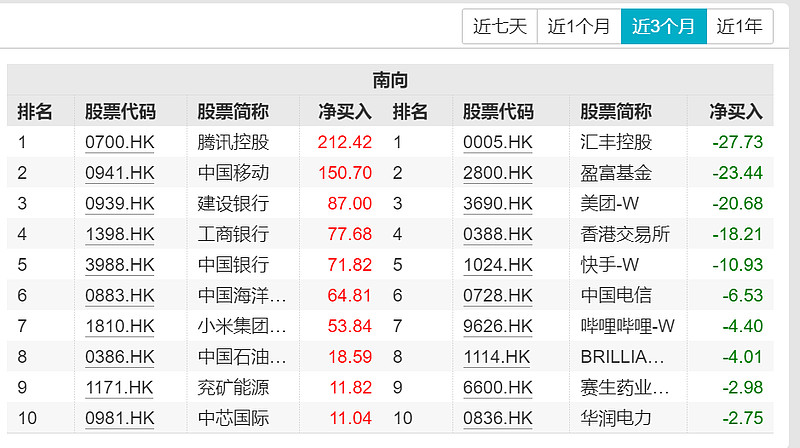Open stock code link 0700.HK
This screenshot has height=448, width=800.
pyautogui.click(x=119, y=142)
